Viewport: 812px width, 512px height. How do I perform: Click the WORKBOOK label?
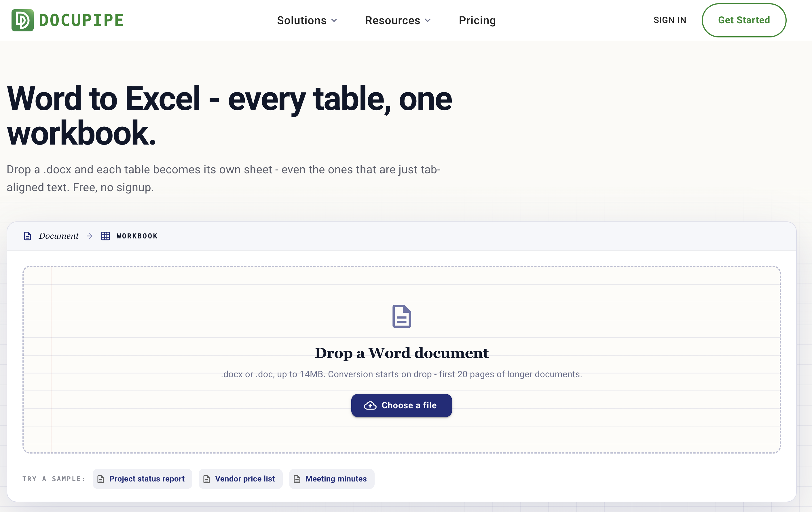[137, 236]
